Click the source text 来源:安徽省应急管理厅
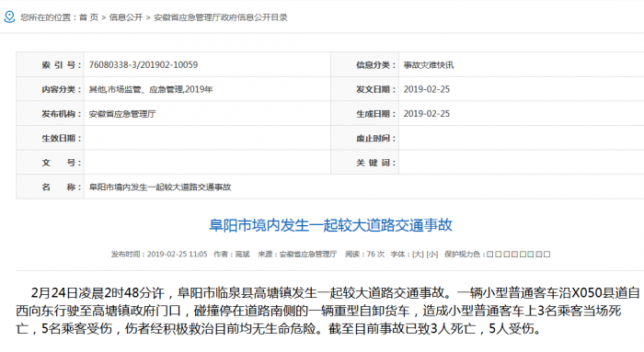This screenshot has height=352, width=644. tap(297, 255)
